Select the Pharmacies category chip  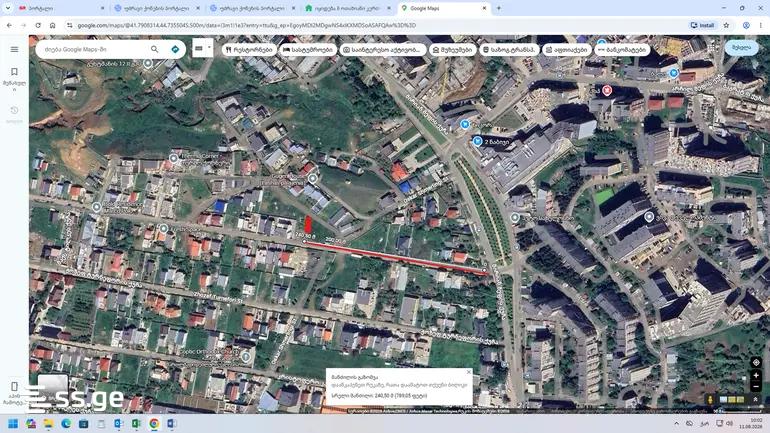click(x=567, y=50)
